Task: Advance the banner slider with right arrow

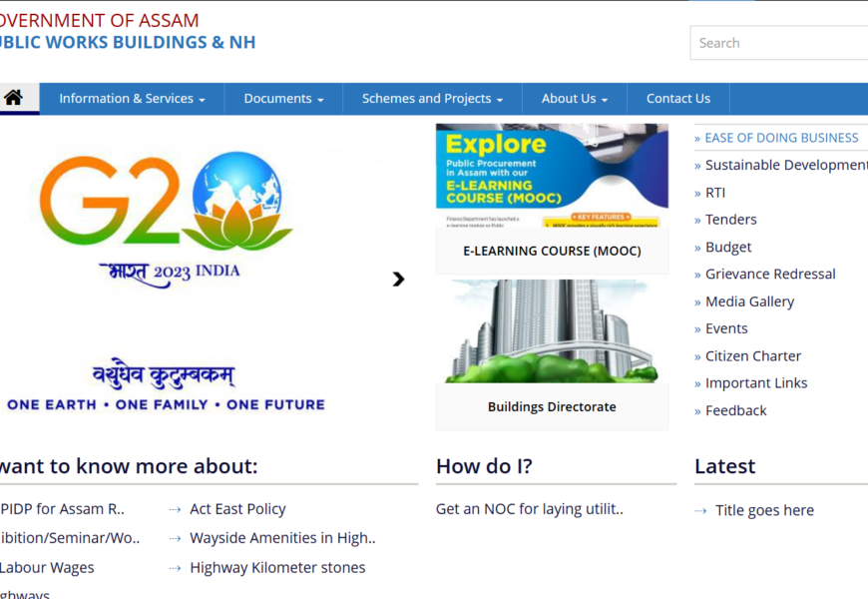Action: (398, 280)
